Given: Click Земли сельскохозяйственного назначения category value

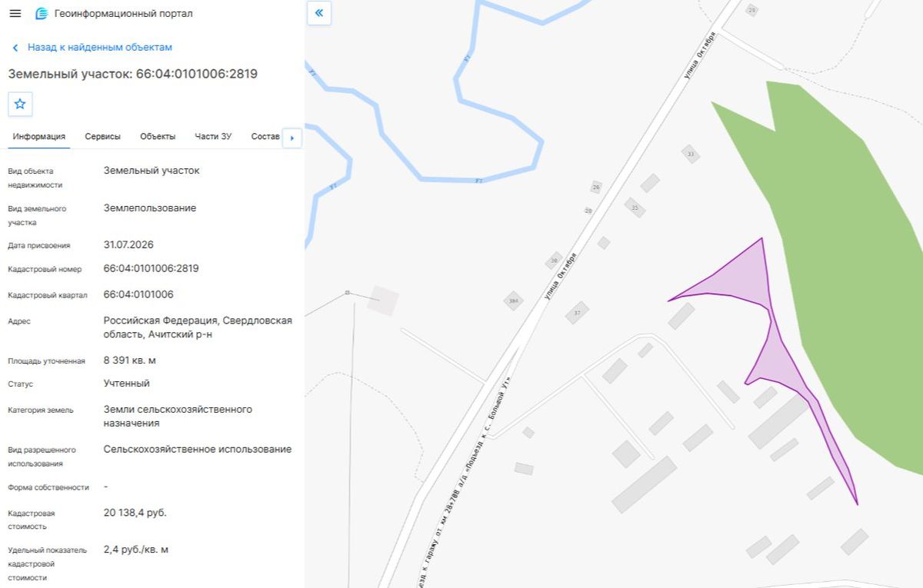Looking at the screenshot, I should pos(178,417).
